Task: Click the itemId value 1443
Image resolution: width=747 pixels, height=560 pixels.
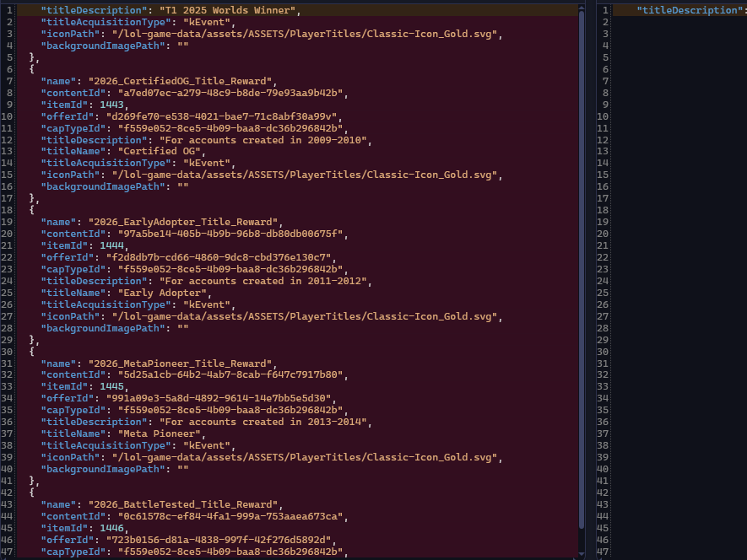Action: click(111, 105)
